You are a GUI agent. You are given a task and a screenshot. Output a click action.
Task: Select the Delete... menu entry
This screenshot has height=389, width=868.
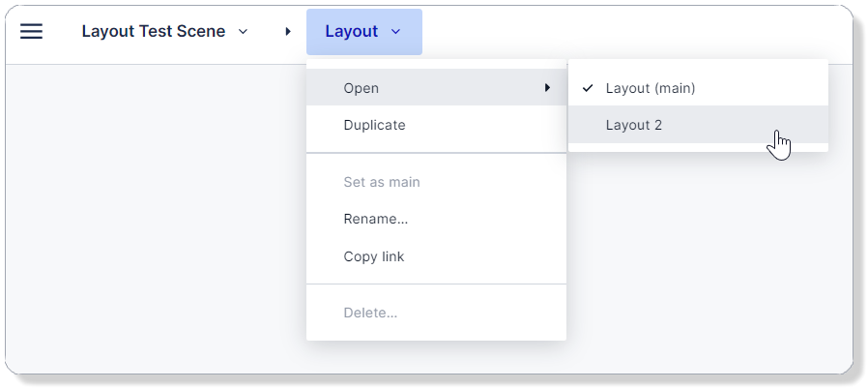pos(370,313)
